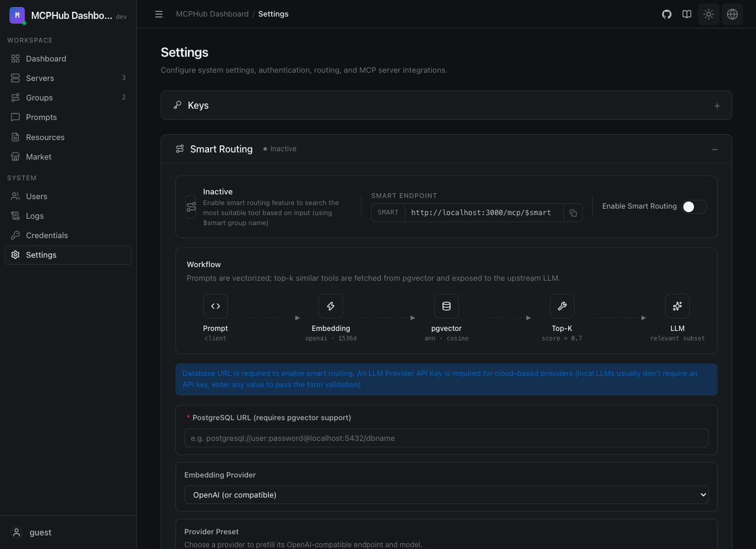Go to Servers page
This screenshot has width=756, height=549.
(x=68, y=78)
